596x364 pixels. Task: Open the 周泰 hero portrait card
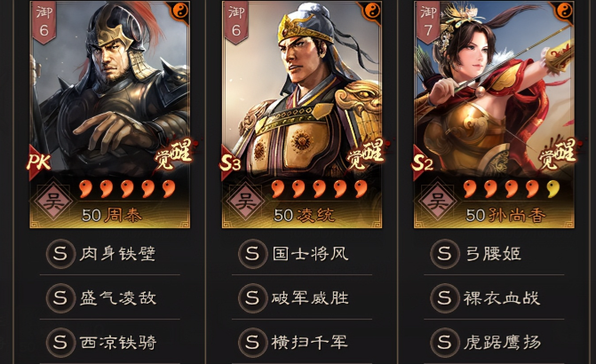(110, 114)
